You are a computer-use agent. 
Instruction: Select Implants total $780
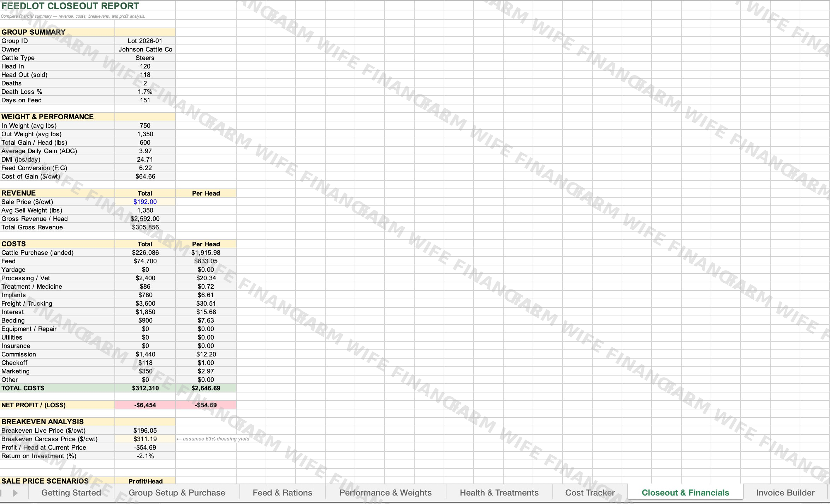145,295
